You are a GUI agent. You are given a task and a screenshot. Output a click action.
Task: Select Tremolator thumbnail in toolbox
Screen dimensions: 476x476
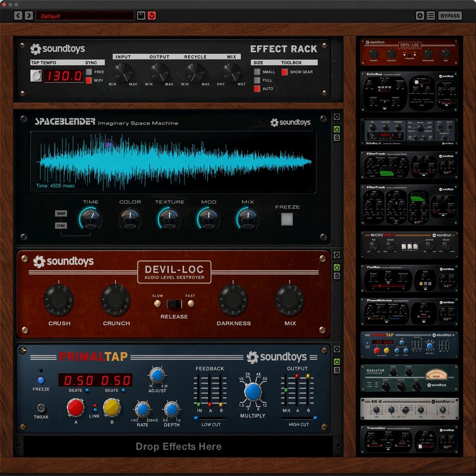[x=409, y=439]
